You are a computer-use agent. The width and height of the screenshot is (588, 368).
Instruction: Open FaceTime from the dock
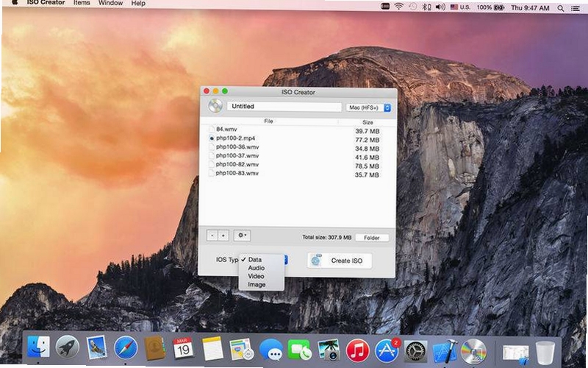pos(299,349)
